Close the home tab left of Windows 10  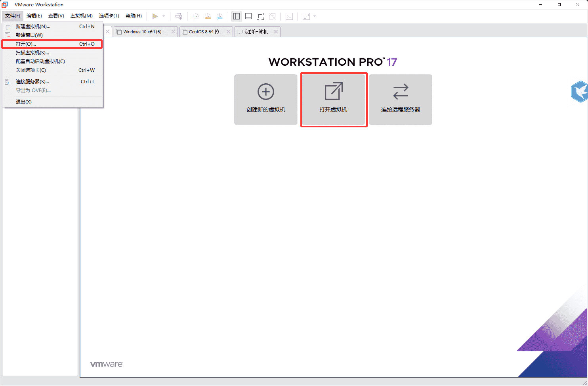107,32
